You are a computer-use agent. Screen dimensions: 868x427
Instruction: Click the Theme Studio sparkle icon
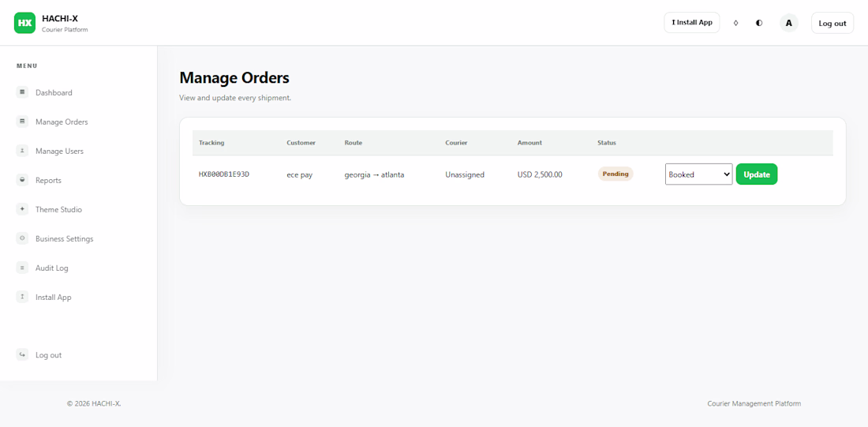point(22,209)
